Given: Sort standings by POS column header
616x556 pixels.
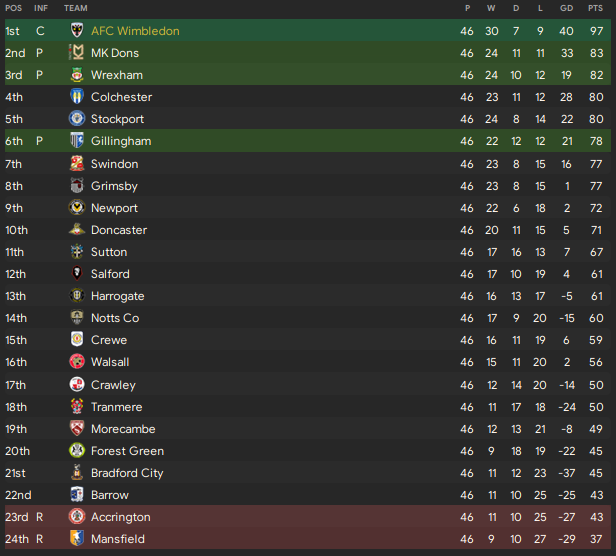Looking at the screenshot, I should click(13, 8).
